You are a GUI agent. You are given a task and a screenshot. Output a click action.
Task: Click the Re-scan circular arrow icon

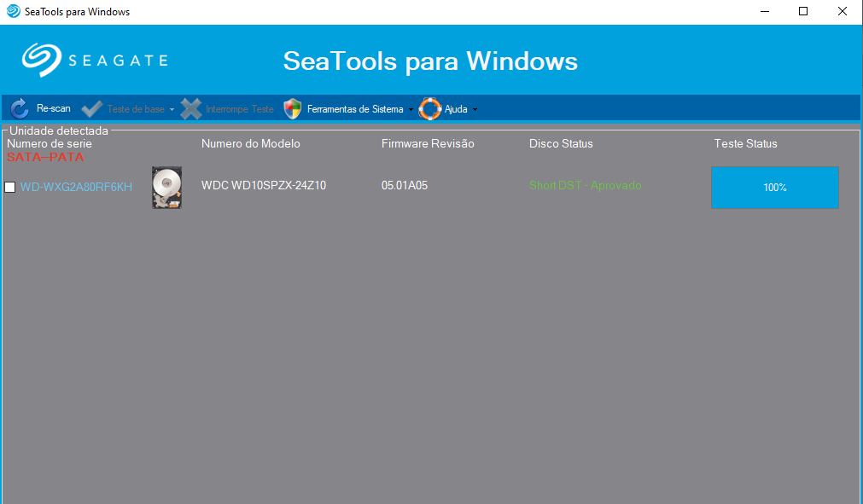pos(20,109)
